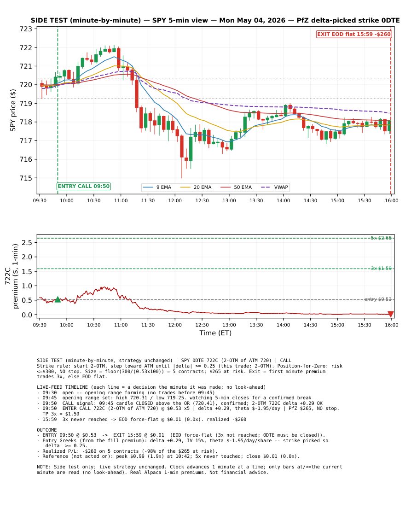Select the 50 EMA legend entry
This screenshot has width=411, height=532.
point(236,187)
